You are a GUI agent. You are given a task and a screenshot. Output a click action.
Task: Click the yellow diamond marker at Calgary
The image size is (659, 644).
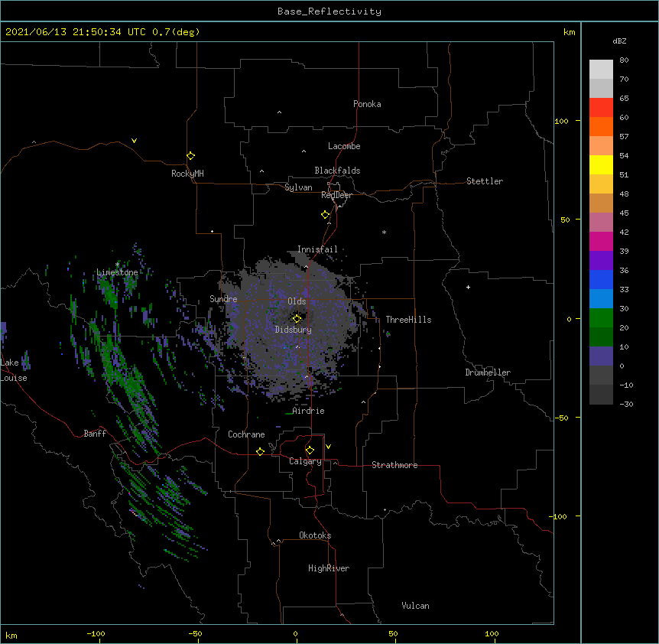point(310,450)
